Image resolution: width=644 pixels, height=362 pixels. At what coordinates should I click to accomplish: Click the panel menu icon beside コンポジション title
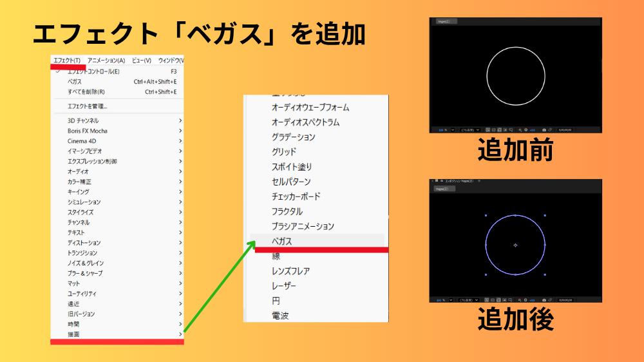coord(479,181)
